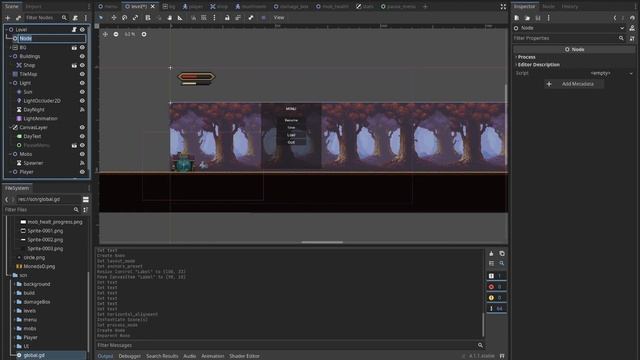This screenshot has height=360, width=640.
Task: Switch to the pause_menu scene tab
Action: (398, 7)
